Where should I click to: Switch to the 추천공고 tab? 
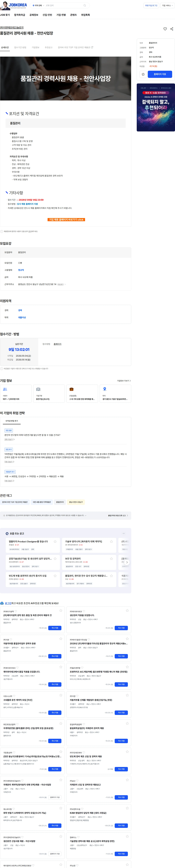pos(49,48)
